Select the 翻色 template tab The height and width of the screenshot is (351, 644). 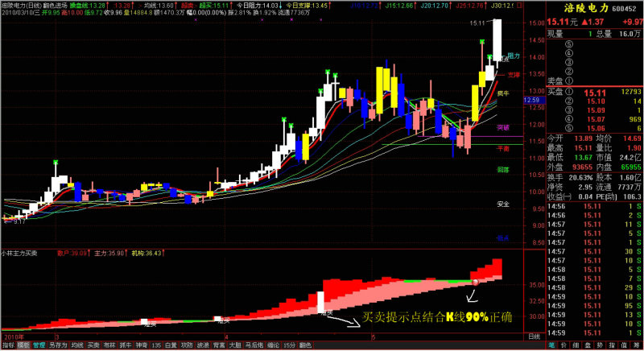(x=305, y=345)
